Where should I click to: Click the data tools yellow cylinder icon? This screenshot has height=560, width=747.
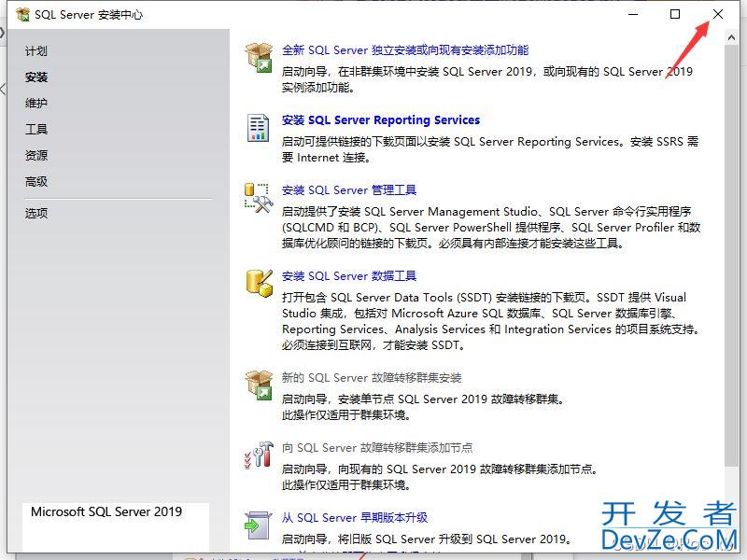pos(260,284)
